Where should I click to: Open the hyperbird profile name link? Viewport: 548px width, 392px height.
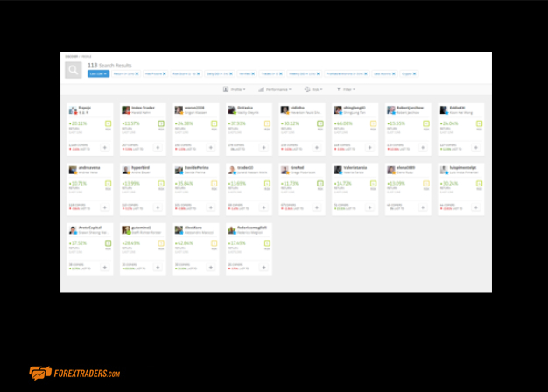[140, 168]
